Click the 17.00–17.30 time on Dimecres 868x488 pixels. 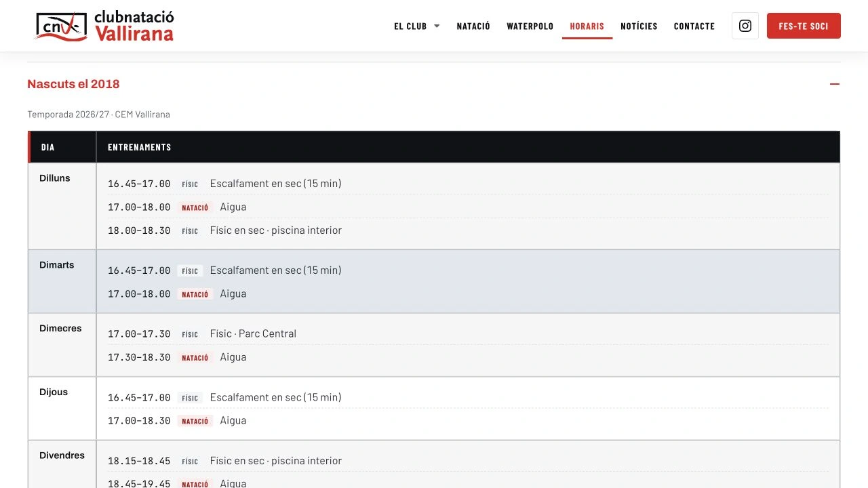(x=139, y=333)
